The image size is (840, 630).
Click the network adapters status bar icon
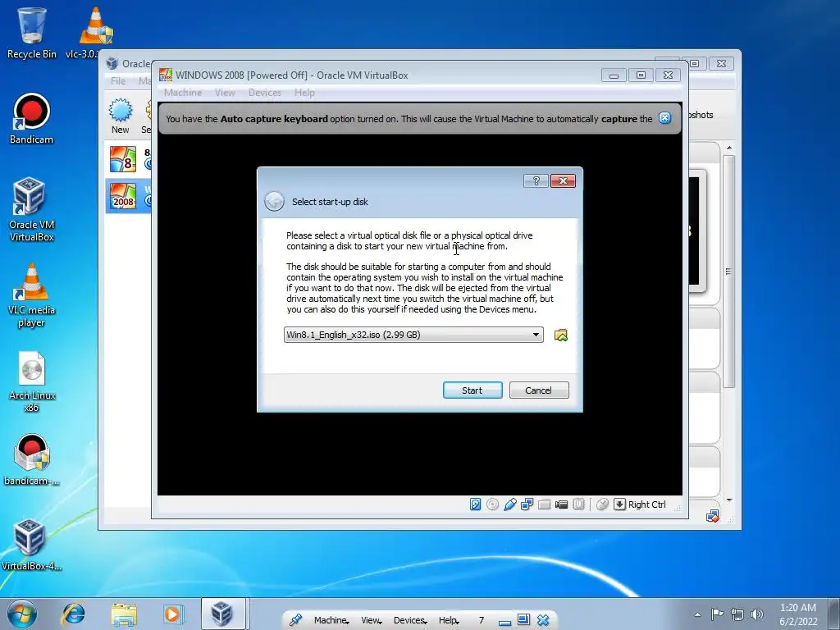(x=527, y=504)
